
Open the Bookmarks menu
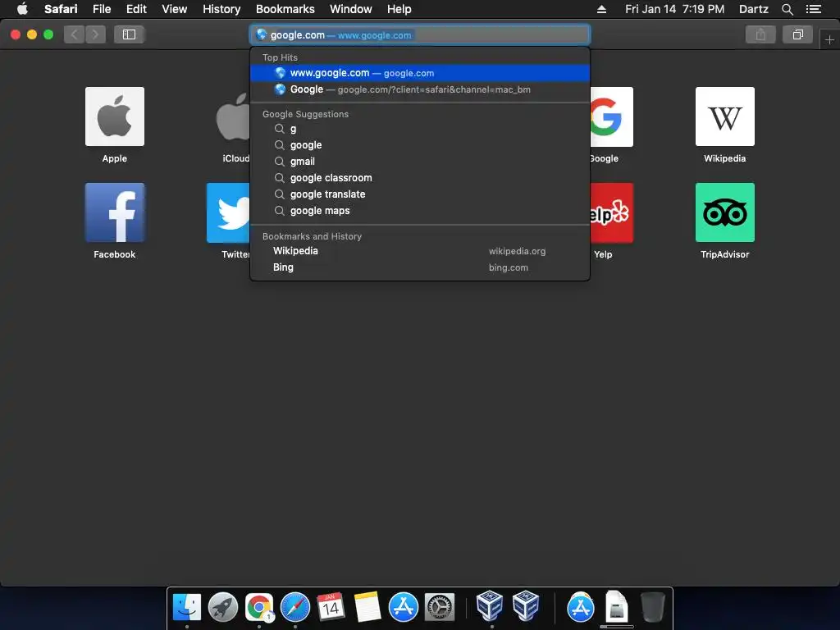click(x=285, y=9)
